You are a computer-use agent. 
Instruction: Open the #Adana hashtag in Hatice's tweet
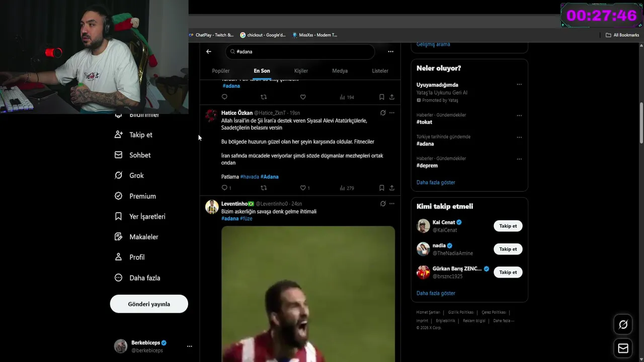coord(269,176)
